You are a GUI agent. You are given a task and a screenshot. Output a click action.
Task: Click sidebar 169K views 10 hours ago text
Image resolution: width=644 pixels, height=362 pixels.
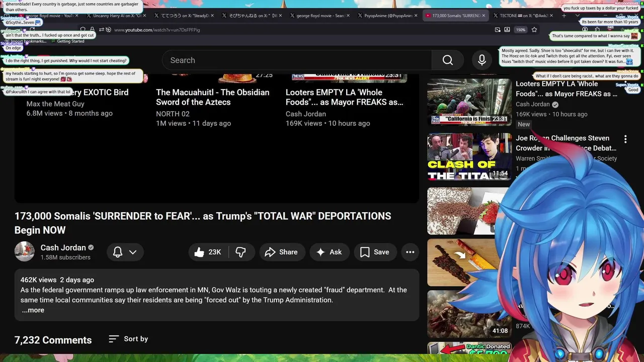coord(551,114)
